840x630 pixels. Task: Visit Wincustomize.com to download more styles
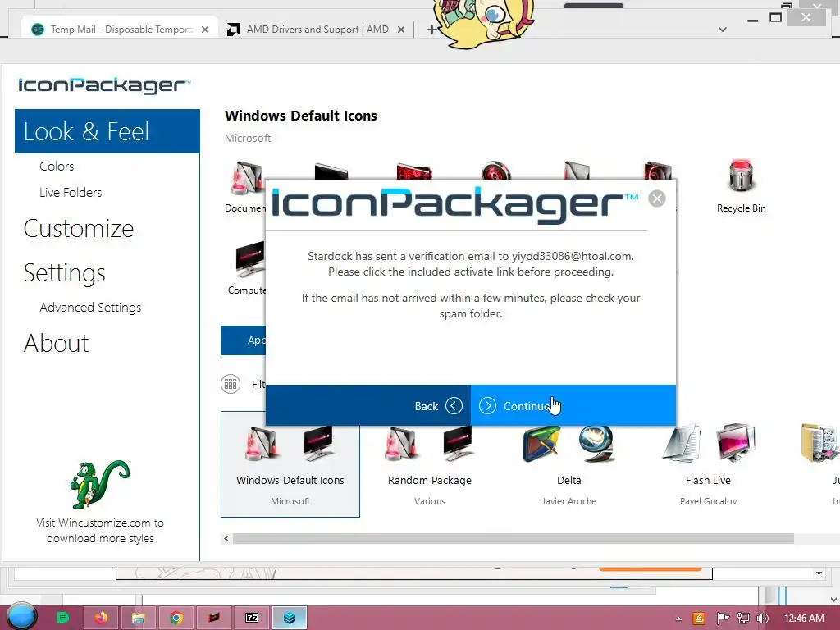tap(100, 531)
